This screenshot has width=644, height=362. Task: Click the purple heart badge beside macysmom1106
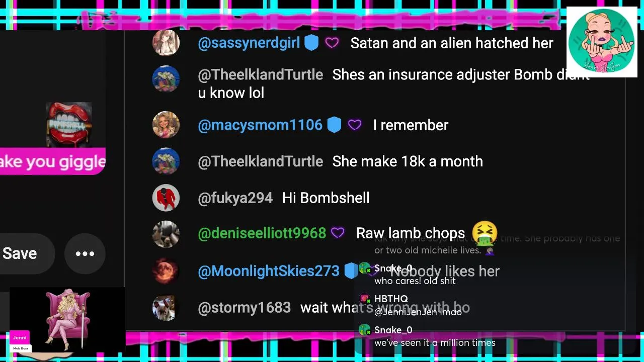coord(355,125)
